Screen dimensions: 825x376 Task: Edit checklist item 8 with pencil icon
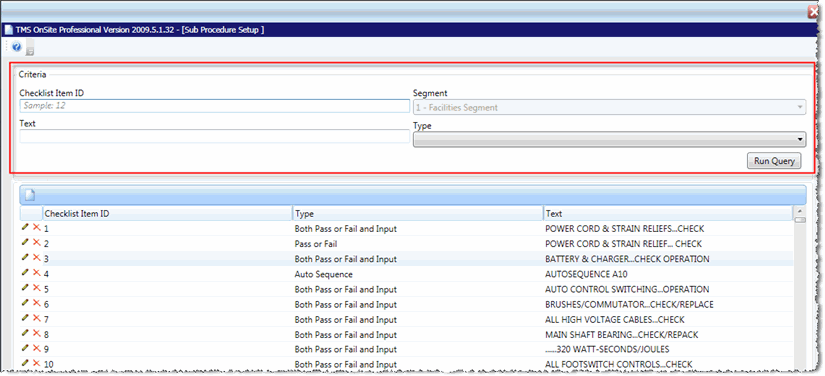tap(25, 333)
